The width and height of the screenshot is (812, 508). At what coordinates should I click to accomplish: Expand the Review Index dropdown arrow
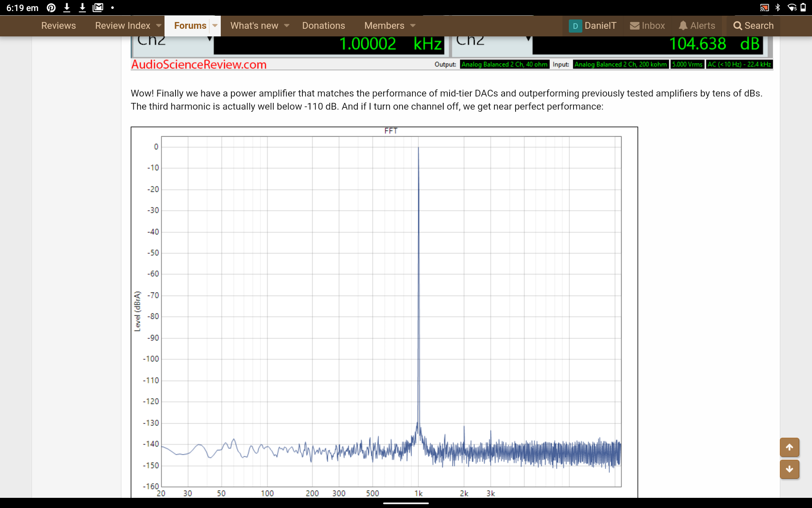click(x=159, y=26)
